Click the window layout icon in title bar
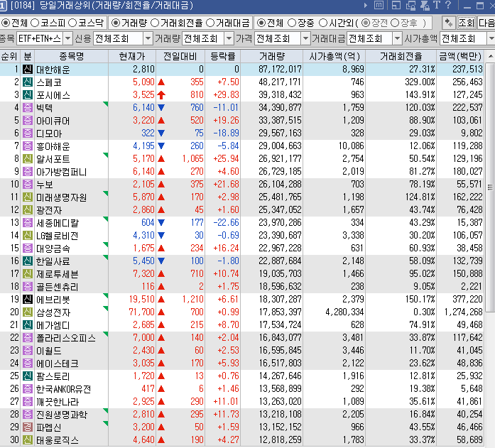The image size is (495, 448). tap(396, 6)
